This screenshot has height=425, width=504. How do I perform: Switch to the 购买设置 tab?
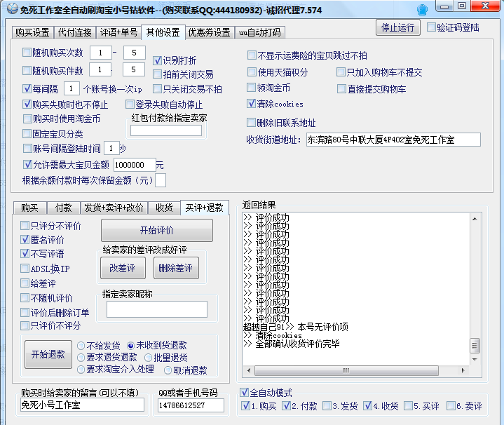(x=32, y=32)
